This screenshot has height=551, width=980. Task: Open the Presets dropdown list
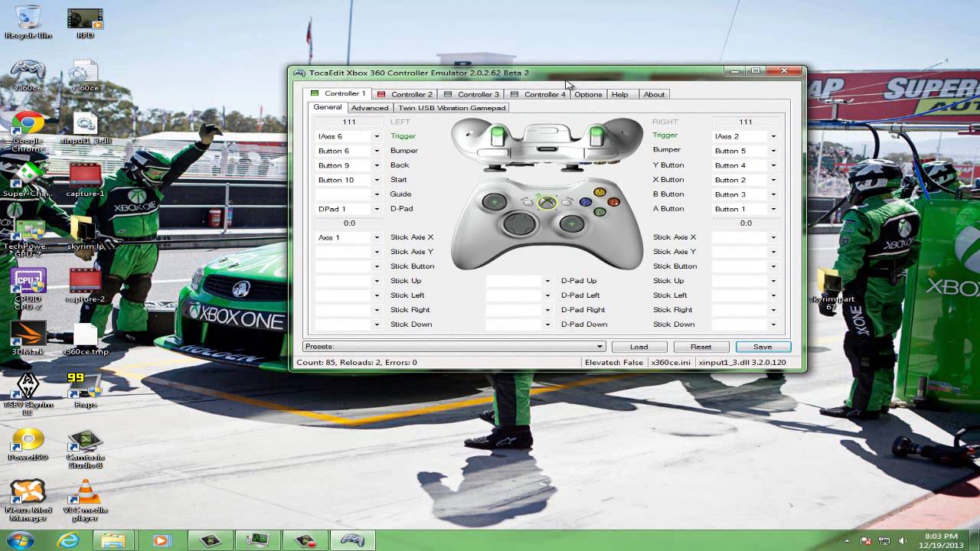point(599,347)
